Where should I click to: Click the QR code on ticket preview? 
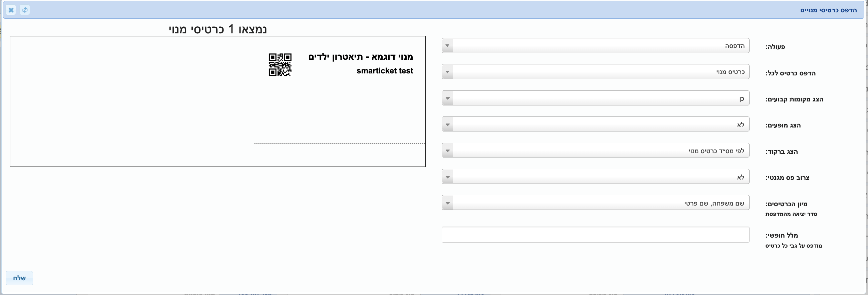click(280, 65)
